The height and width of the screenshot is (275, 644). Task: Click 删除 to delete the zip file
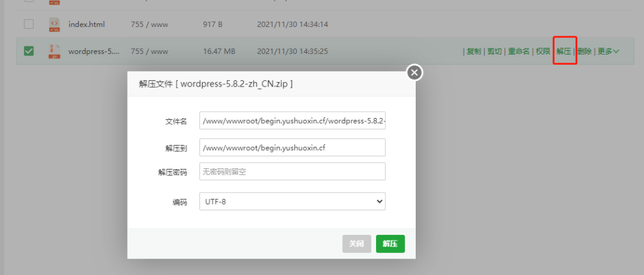click(x=584, y=51)
